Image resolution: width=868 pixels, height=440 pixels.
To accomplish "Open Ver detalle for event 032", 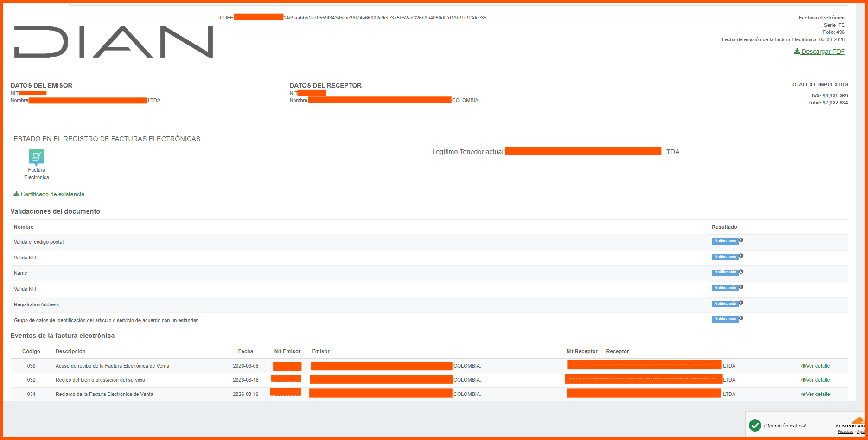I will coord(816,380).
